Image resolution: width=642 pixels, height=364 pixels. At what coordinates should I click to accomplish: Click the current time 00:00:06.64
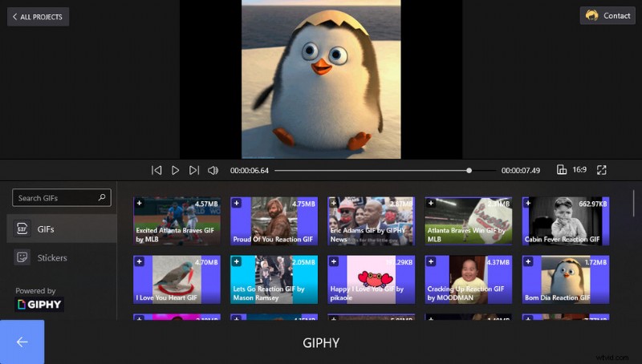pyautogui.click(x=250, y=171)
